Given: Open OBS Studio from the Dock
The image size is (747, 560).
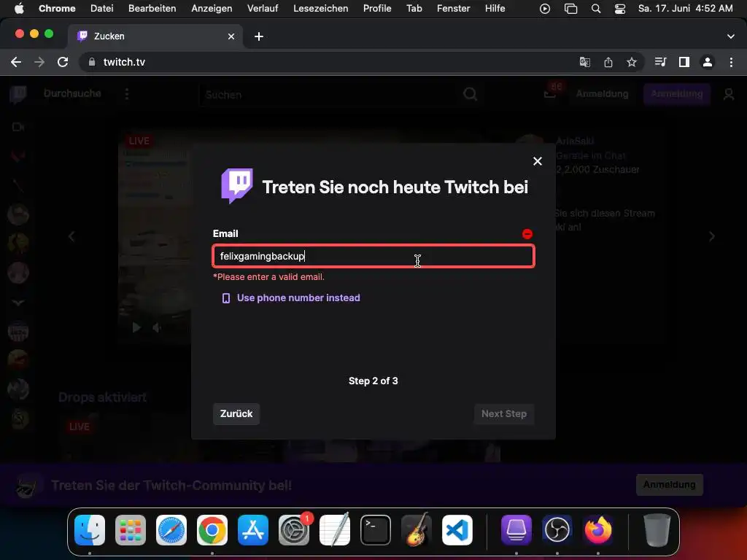Looking at the screenshot, I should tap(557, 530).
